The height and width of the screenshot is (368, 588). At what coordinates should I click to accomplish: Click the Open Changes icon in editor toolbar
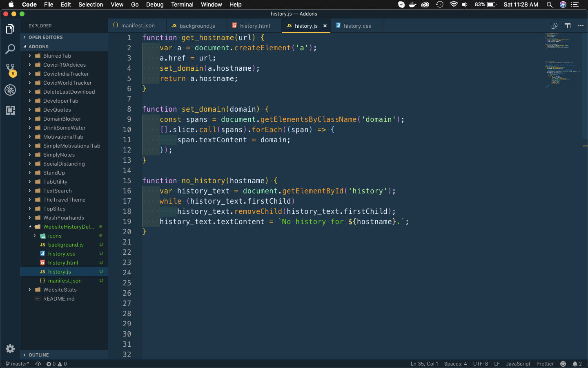pyautogui.click(x=555, y=26)
